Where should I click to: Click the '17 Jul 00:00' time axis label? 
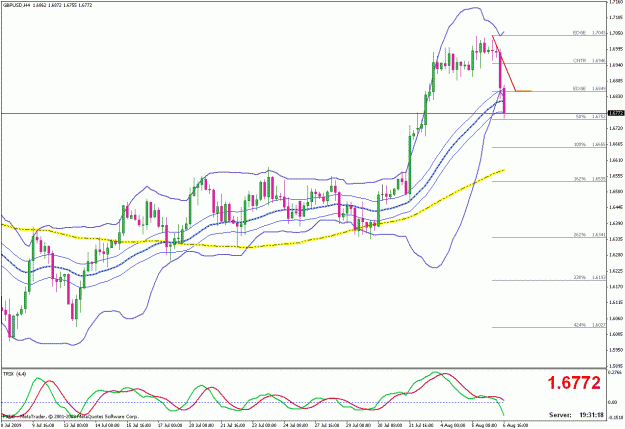coord(169,425)
